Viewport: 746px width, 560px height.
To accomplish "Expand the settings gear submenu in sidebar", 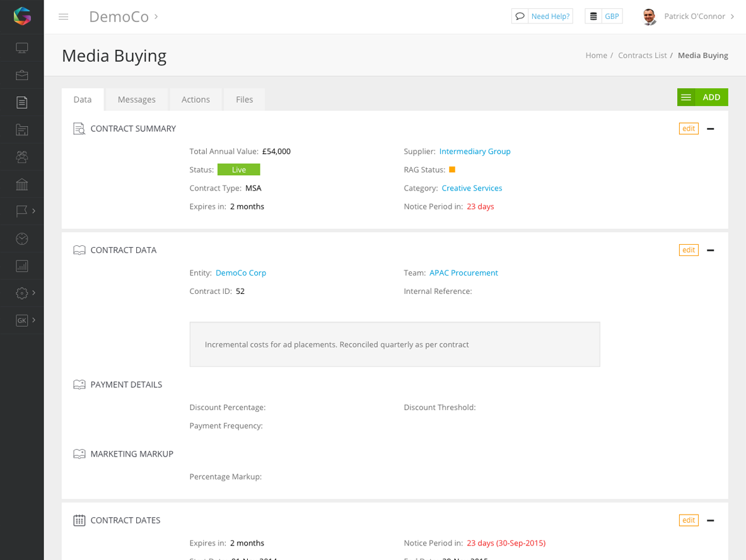I will coord(25,293).
